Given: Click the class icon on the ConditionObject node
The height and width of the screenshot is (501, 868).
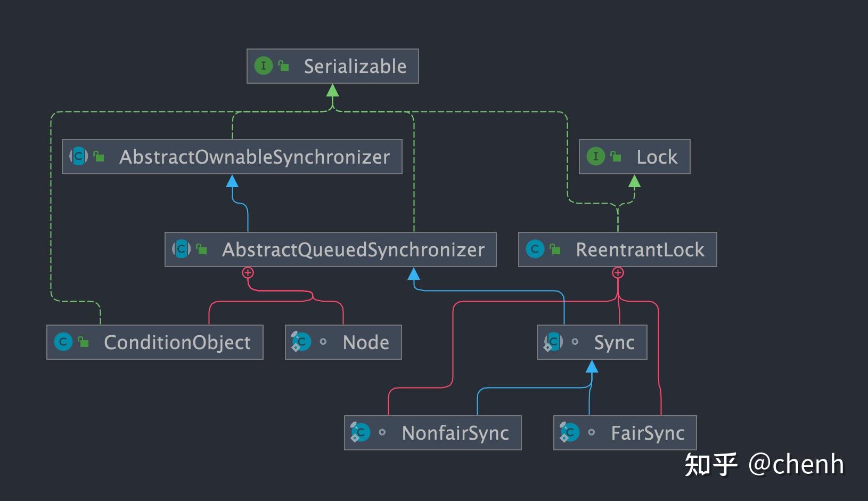Looking at the screenshot, I should [x=63, y=342].
